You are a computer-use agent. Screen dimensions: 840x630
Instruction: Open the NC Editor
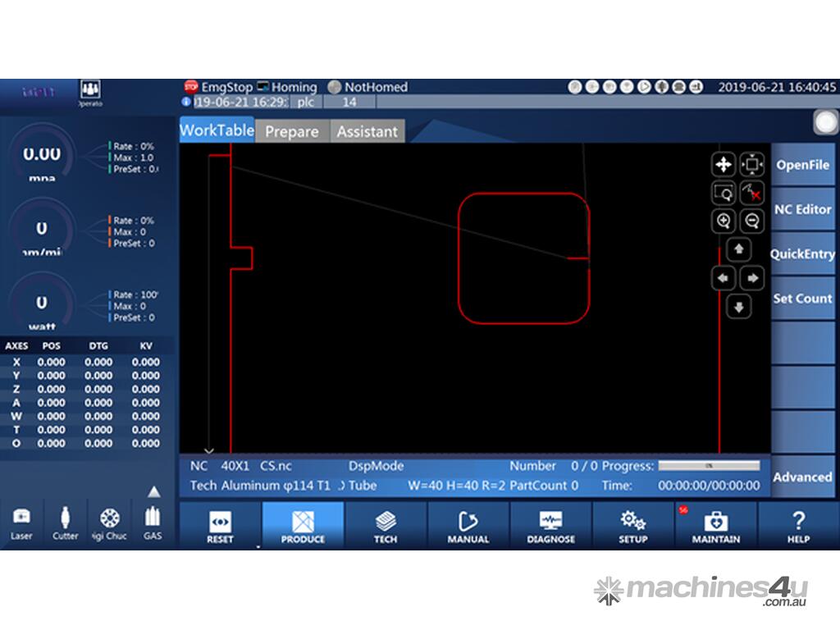pos(802,209)
